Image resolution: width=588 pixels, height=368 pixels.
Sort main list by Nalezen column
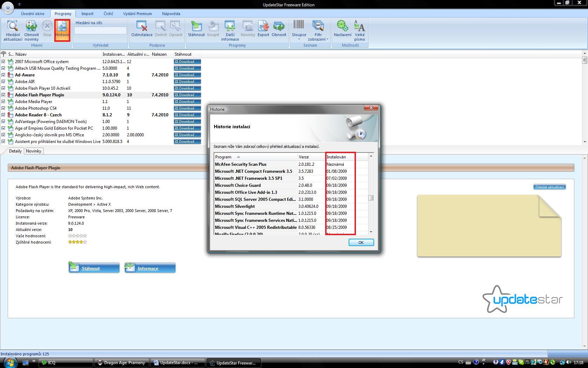click(162, 54)
